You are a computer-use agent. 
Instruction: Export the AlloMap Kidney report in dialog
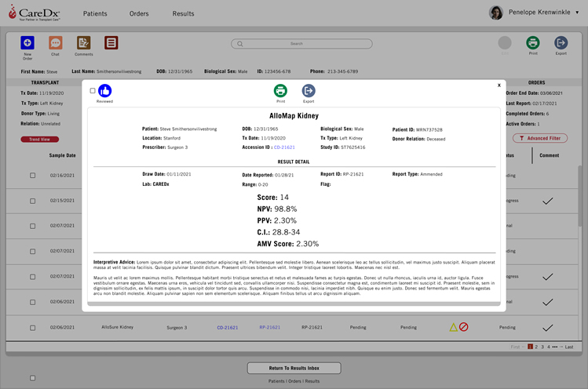point(309,91)
